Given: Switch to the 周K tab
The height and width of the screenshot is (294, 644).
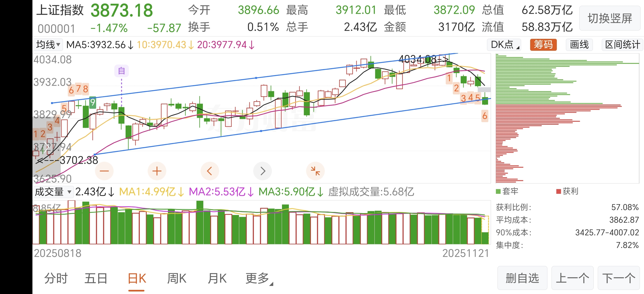Looking at the screenshot, I should tap(177, 278).
